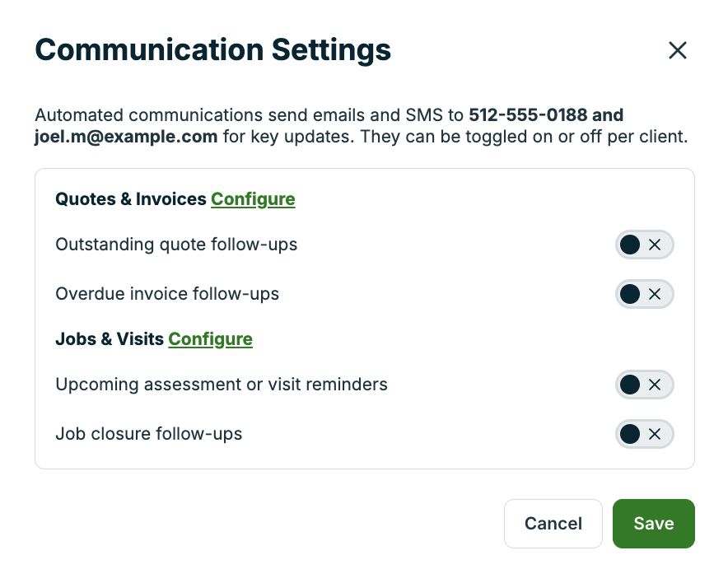Toggle Upcoming assessment or visit reminders
The image size is (728, 583).
click(x=644, y=385)
